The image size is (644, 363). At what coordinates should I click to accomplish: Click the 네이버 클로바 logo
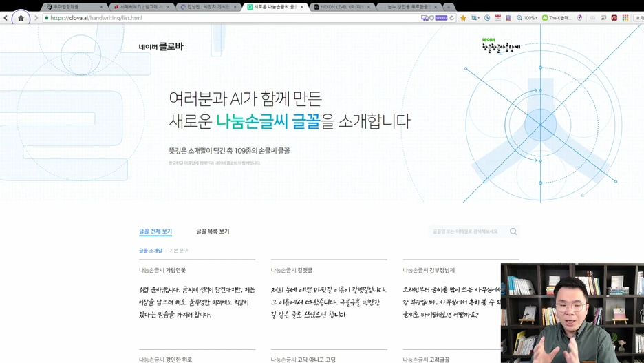[161, 46]
